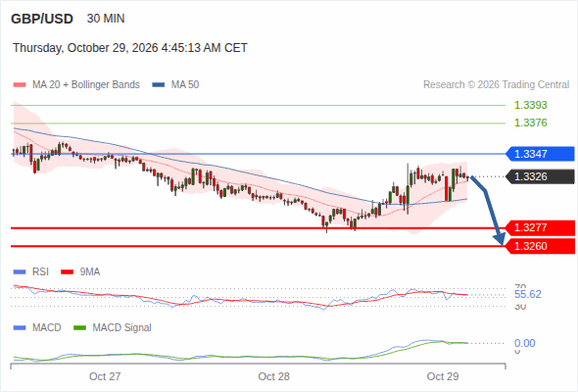578x392 pixels.
Task: Click the Thursday, October 29, 2026 timestamp
Action: [130, 48]
